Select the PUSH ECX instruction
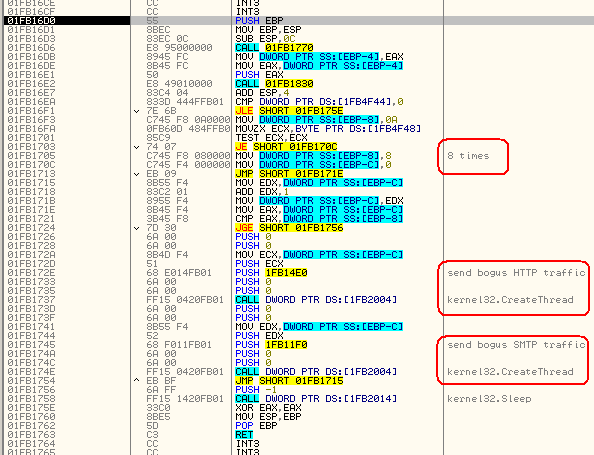Image resolution: width=594 pixels, height=455 pixels. pyautogui.click(x=259, y=264)
